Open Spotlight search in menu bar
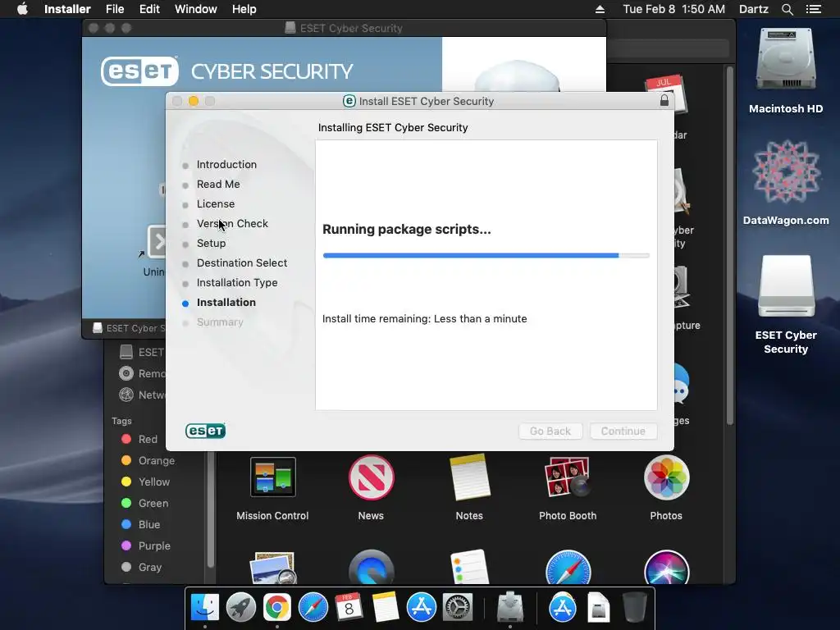The image size is (840, 630). pyautogui.click(x=787, y=9)
